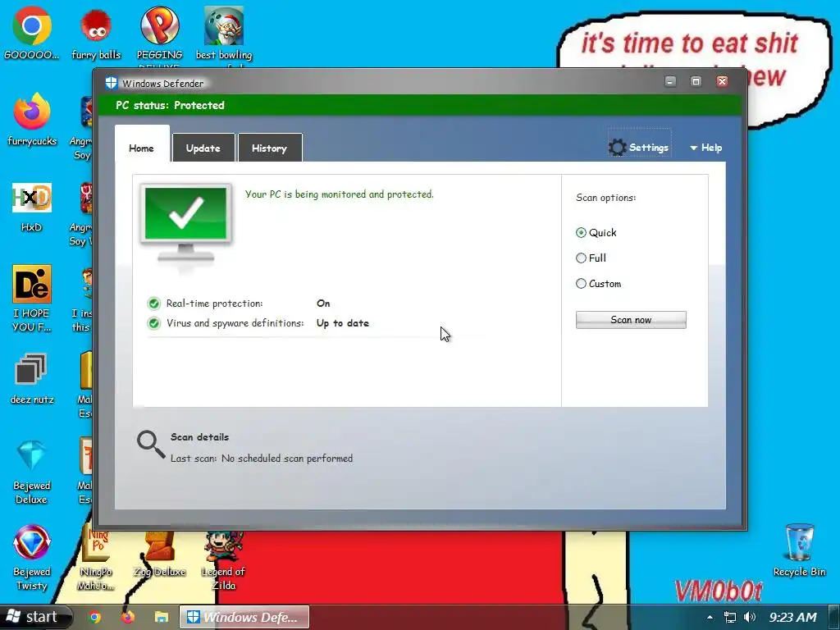This screenshot has width=840, height=630.
Task: Select the Home tab
Action: [141, 146]
